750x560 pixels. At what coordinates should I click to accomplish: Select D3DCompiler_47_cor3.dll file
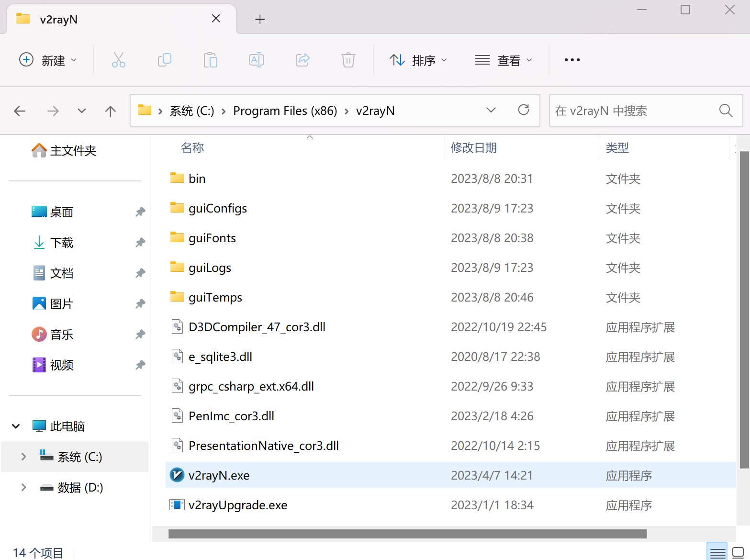click(x=450, y=326)
